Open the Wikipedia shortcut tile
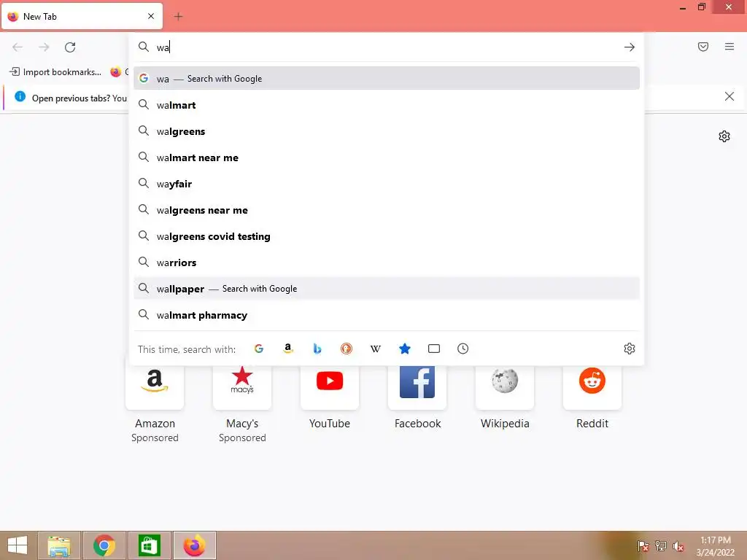This screenshot has width=747, height=560. [505, 388]
